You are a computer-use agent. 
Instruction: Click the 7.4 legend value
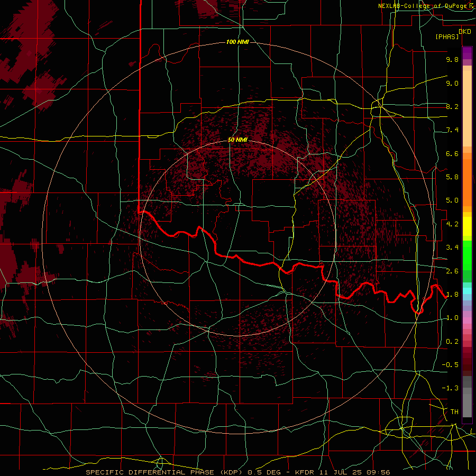[x=452, y=130]
